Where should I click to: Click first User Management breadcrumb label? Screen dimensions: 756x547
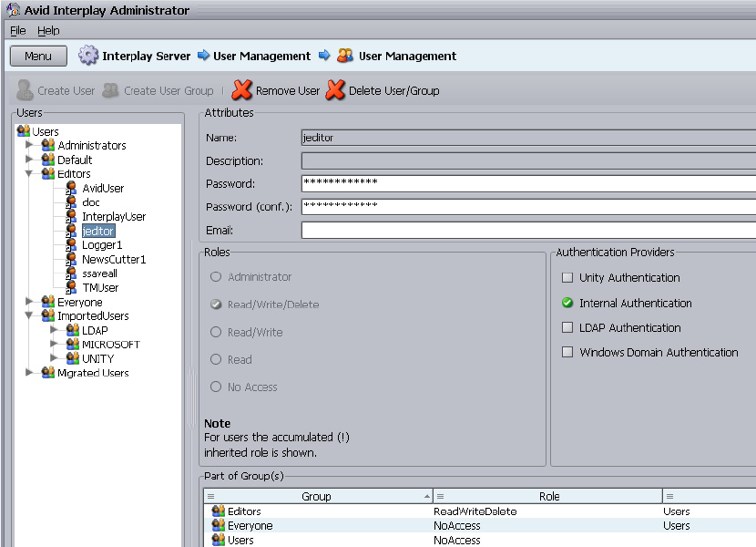[x=261, y=56]
